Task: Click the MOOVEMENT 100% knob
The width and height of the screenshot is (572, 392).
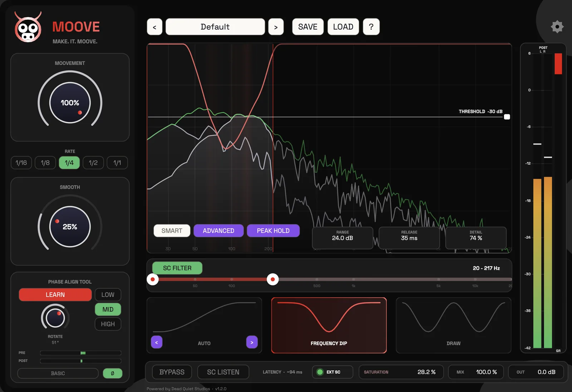Action: pyautogui.click(x=70, y=103)
